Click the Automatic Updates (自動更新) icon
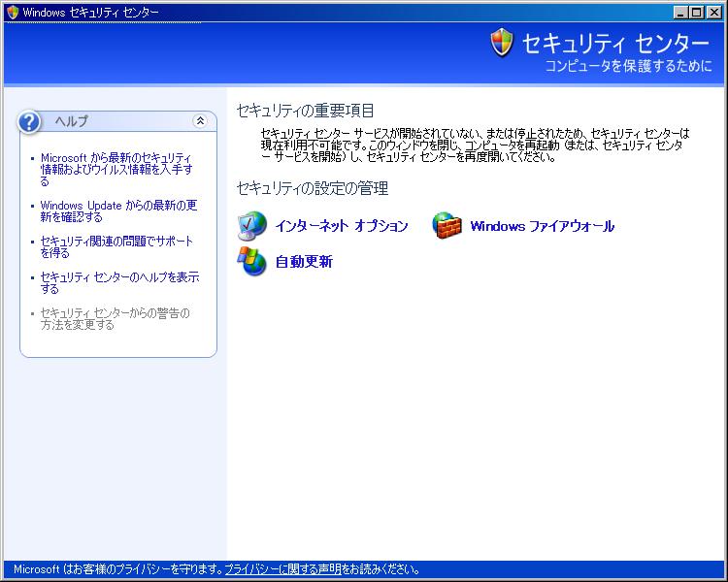Screen dimensions: 728x582 252,261
